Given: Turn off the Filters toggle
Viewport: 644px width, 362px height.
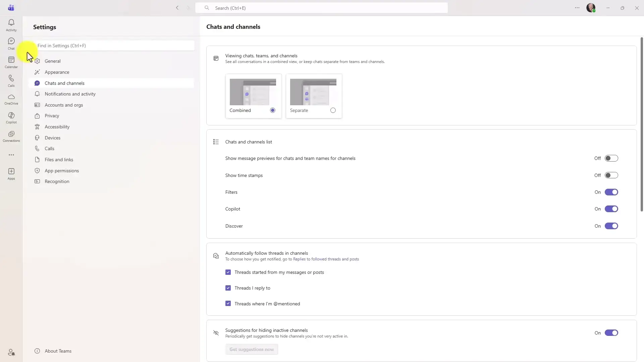Looking at the screenshot, I should click(x=611, y=192).
